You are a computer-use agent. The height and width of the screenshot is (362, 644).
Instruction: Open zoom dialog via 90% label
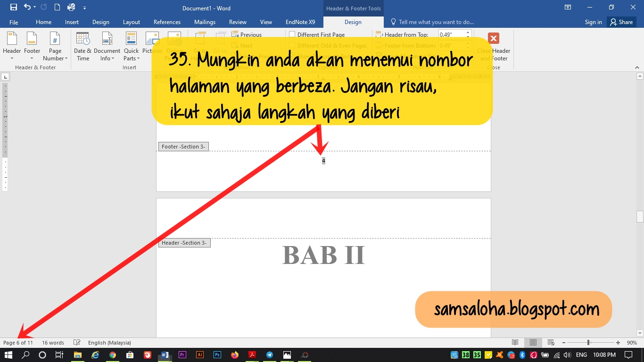[x=632, y=343]
